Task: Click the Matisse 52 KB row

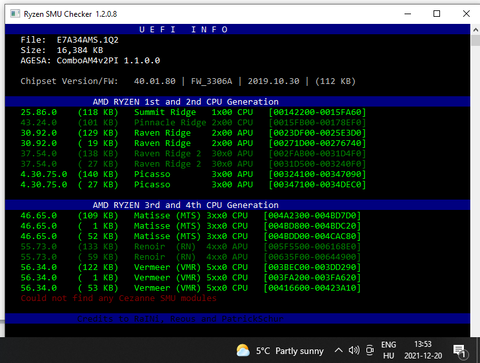Action: pyautogui.click(x=191, y=236)
